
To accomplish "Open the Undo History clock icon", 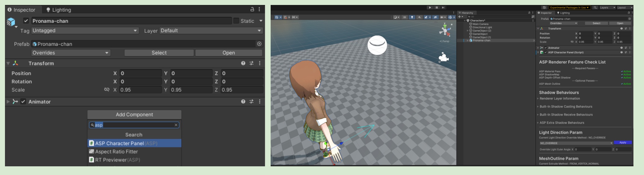I will [544, 7].
